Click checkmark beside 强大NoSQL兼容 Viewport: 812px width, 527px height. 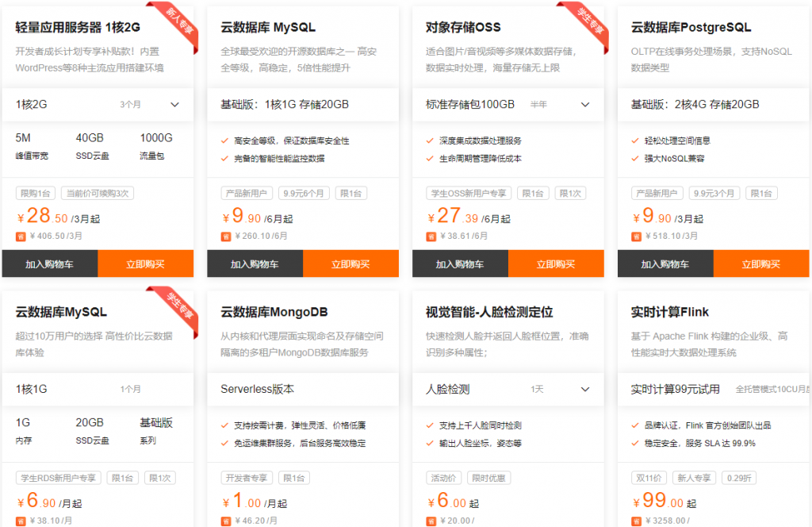(x=635, y=159)
